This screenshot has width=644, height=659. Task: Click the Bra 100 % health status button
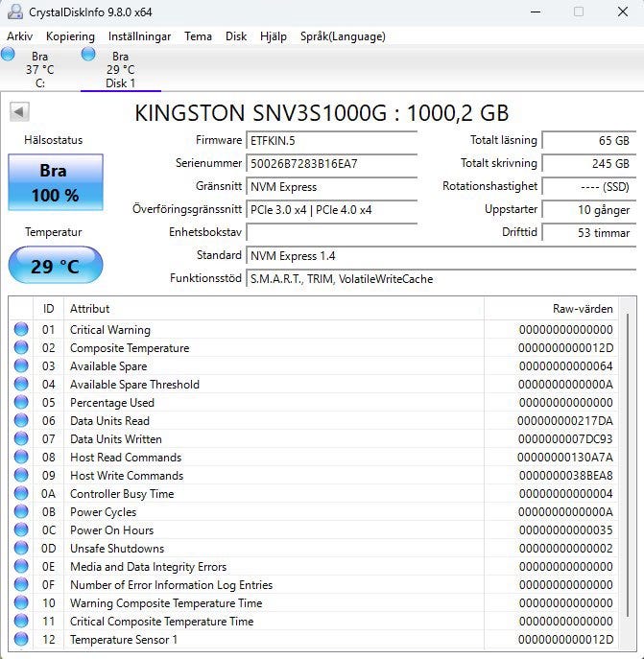pyautogui.click(x=55, y=182)
